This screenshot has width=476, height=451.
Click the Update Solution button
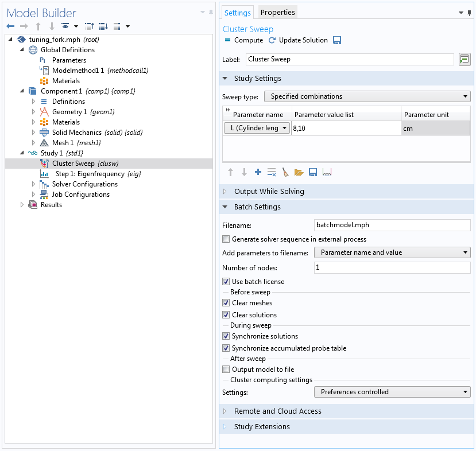point(298,40)
